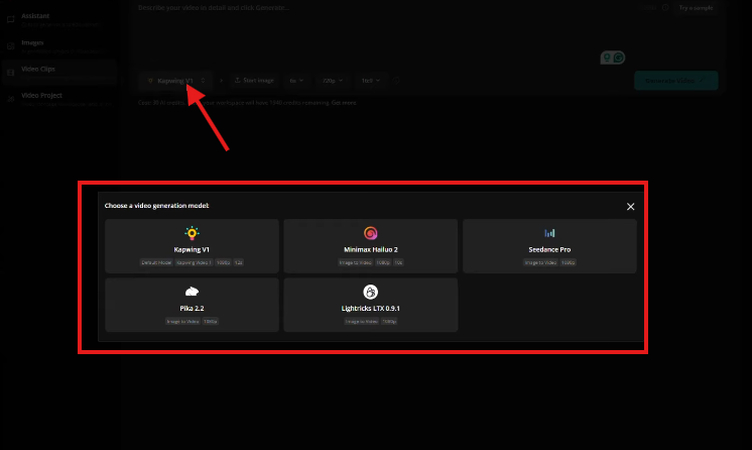Choose the Lightricks LTX 0.9.1 icon
752x450 pixels.
pos(370,291)
